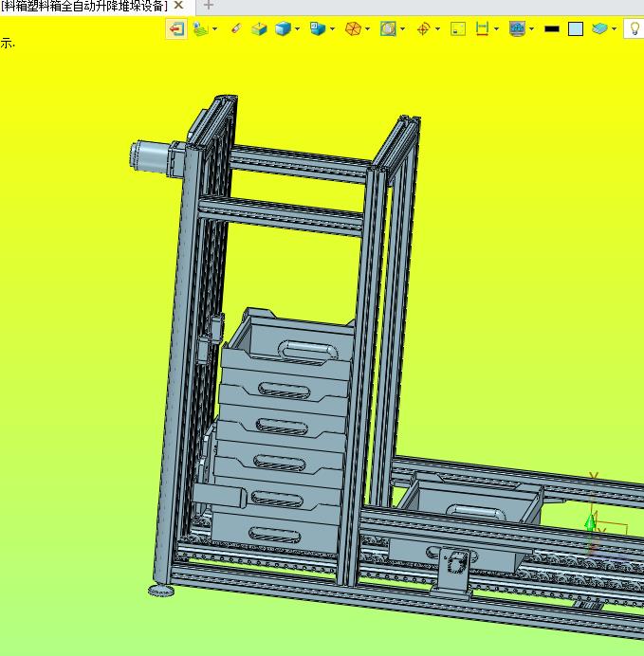Select the dimension measure icon
Viewport: 644px width, 656px height.
pyautogui.click(x=482, y=28)
